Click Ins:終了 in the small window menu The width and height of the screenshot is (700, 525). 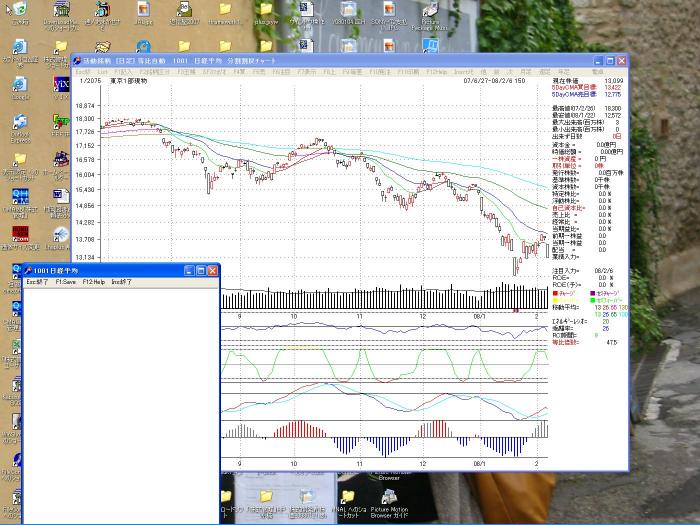pos(121,282)
